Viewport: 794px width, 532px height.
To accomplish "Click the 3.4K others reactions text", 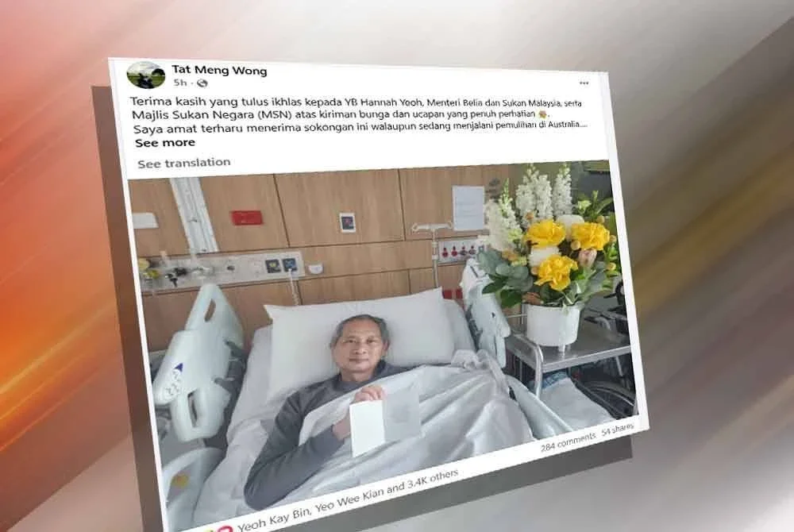I will (x=431, y=480).
